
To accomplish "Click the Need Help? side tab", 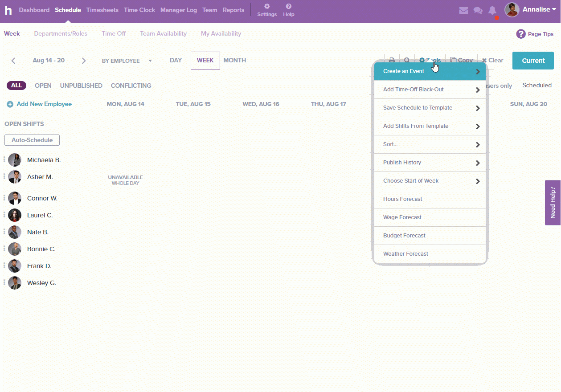I will click(x=553, y=203).
